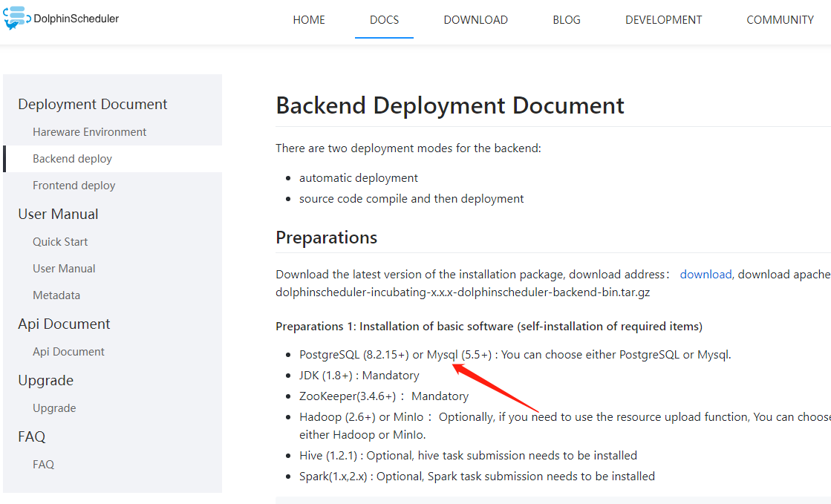Click the Preparations heading

[327, 238]
